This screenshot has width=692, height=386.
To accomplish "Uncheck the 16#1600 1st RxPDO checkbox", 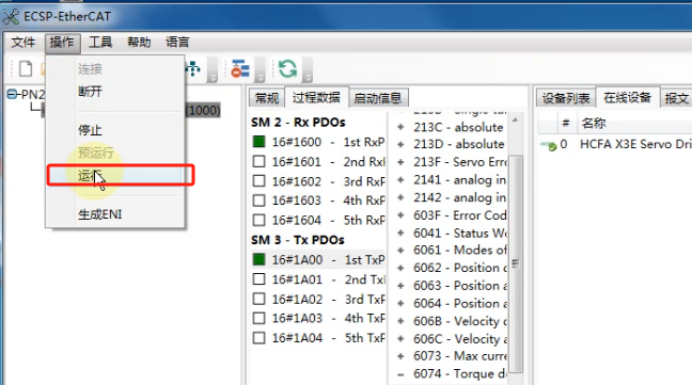I will [x=259, y=142].
